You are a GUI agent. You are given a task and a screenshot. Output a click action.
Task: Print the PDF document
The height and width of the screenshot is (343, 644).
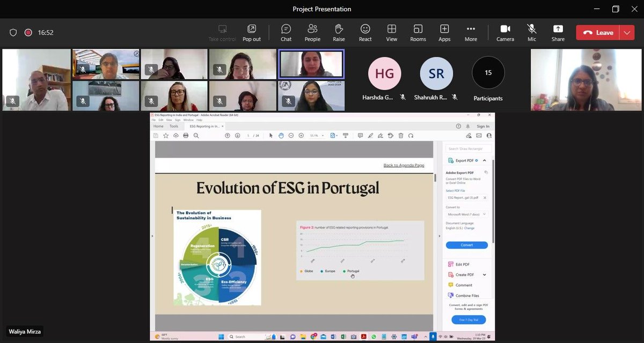pos(186,136)
